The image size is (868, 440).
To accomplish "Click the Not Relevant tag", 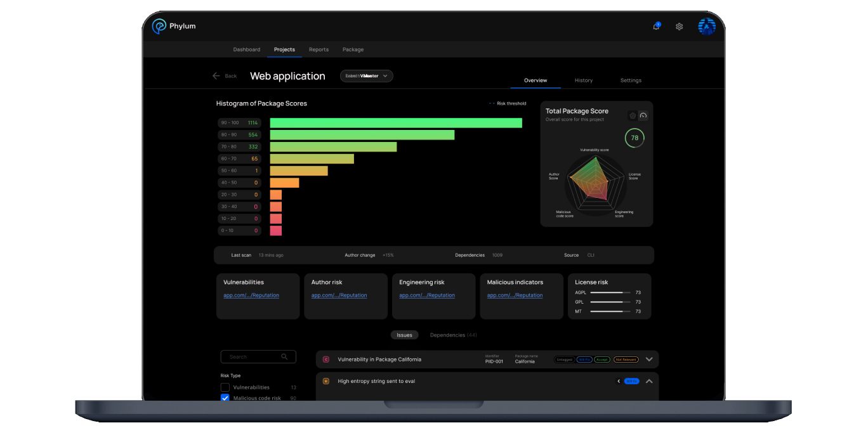I will point(626,359).
